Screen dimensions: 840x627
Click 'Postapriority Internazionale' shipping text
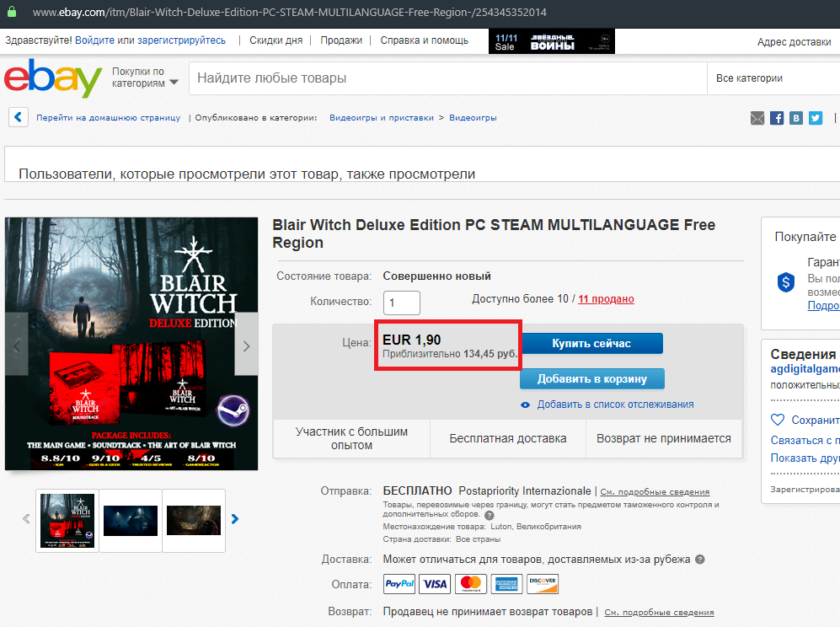525,490
